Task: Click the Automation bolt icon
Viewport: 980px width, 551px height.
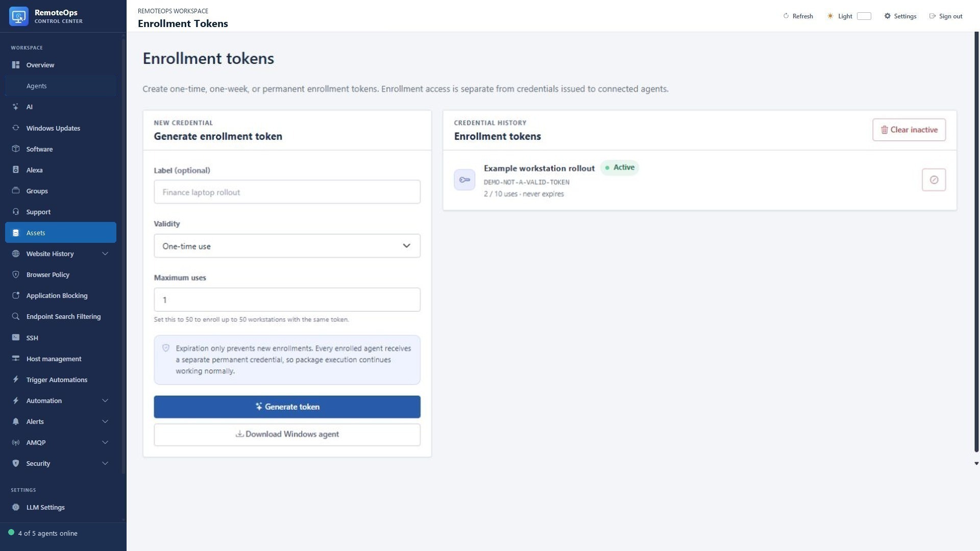Action: [x=16, y=400]
